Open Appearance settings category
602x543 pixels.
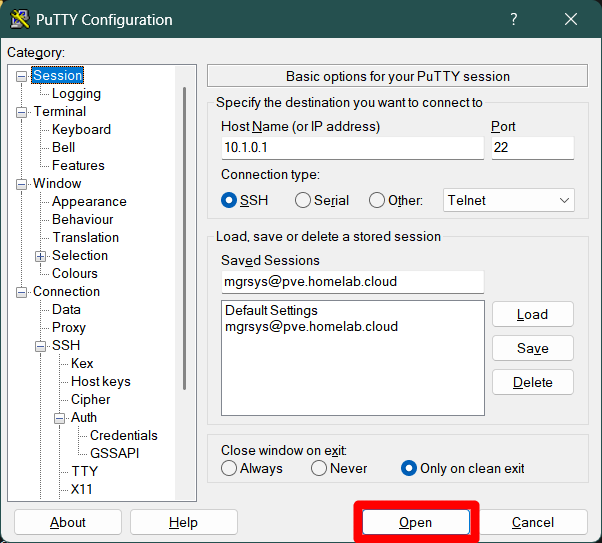(89, 202)
